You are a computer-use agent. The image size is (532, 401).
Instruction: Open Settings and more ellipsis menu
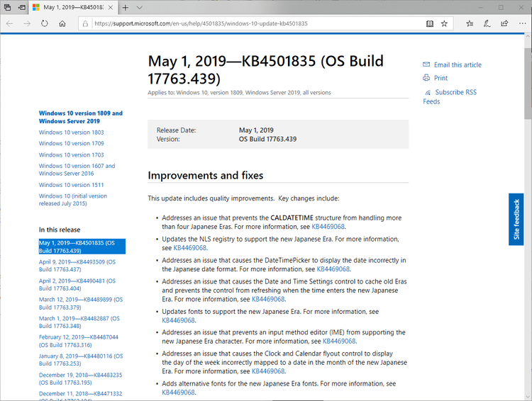[x=523, y=23]
